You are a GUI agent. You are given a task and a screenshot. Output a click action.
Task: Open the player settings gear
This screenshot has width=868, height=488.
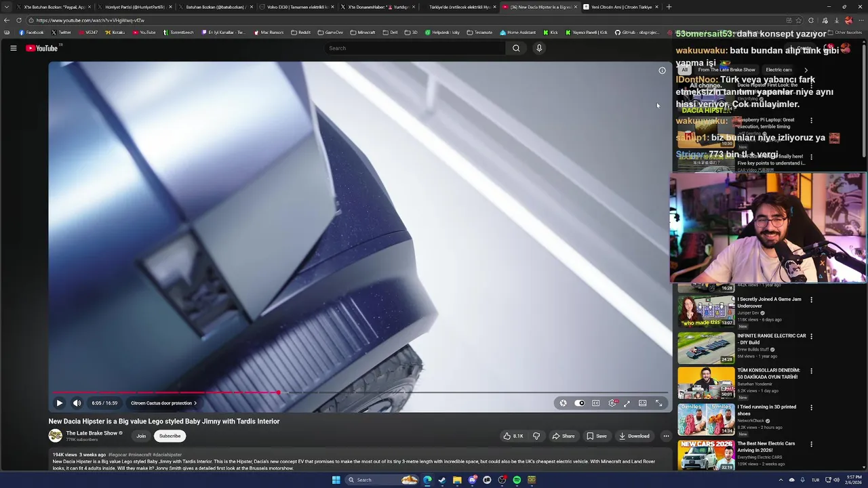pos(612,403)
